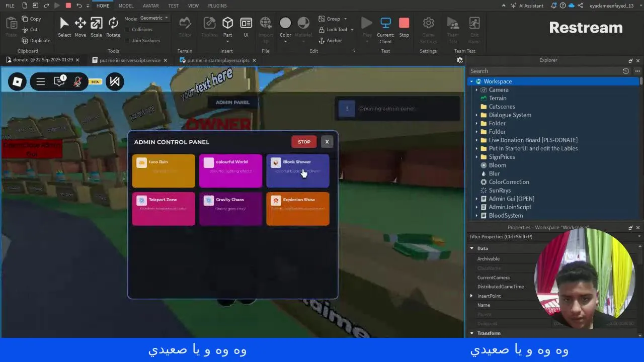Enable the Collisions checkbox
Image resolution: width=644 pixels, height=362 pixels.
point(128,30)
